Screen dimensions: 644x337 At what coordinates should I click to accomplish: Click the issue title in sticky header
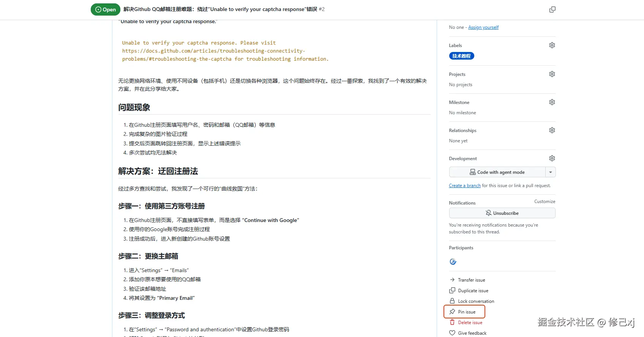click(220, 9)
